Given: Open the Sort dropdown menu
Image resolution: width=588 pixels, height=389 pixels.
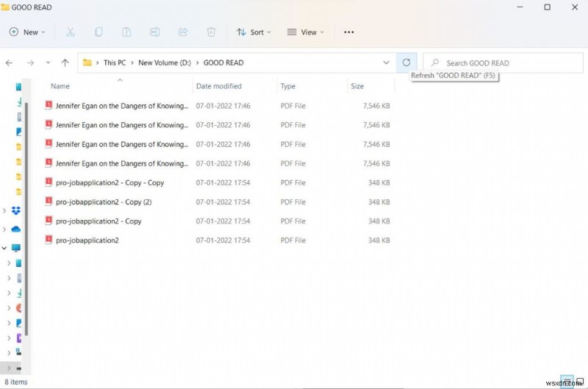Looking at the screenshot, I should 254,32.
